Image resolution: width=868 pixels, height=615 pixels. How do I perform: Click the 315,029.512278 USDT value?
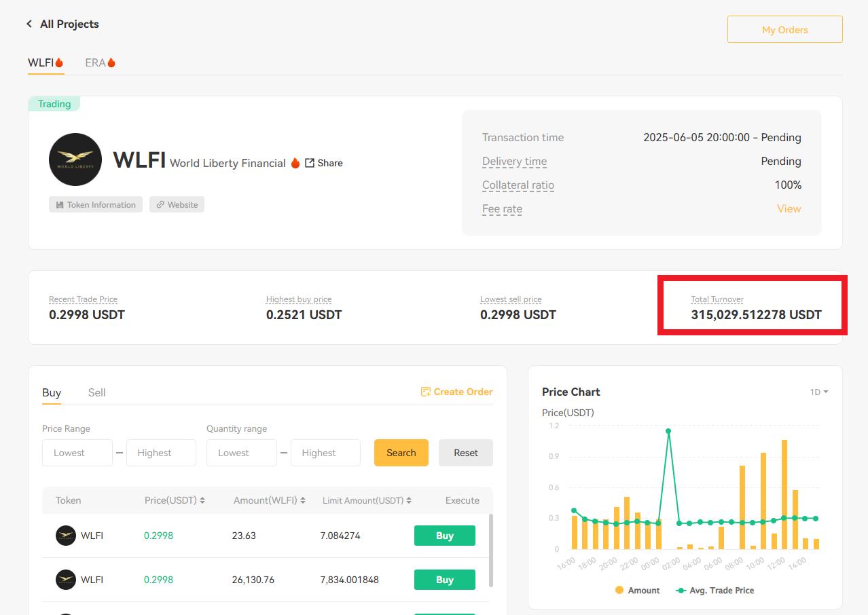coord(757,315)
